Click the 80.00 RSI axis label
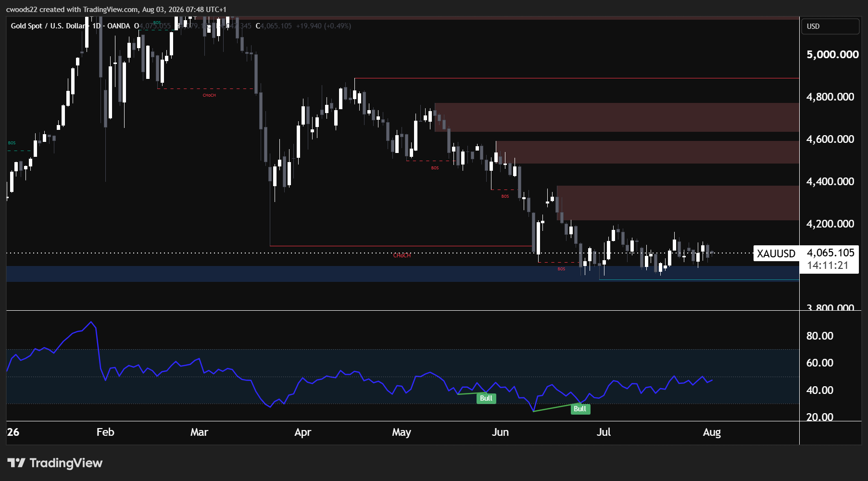868x481 pixels. point(820,336)
